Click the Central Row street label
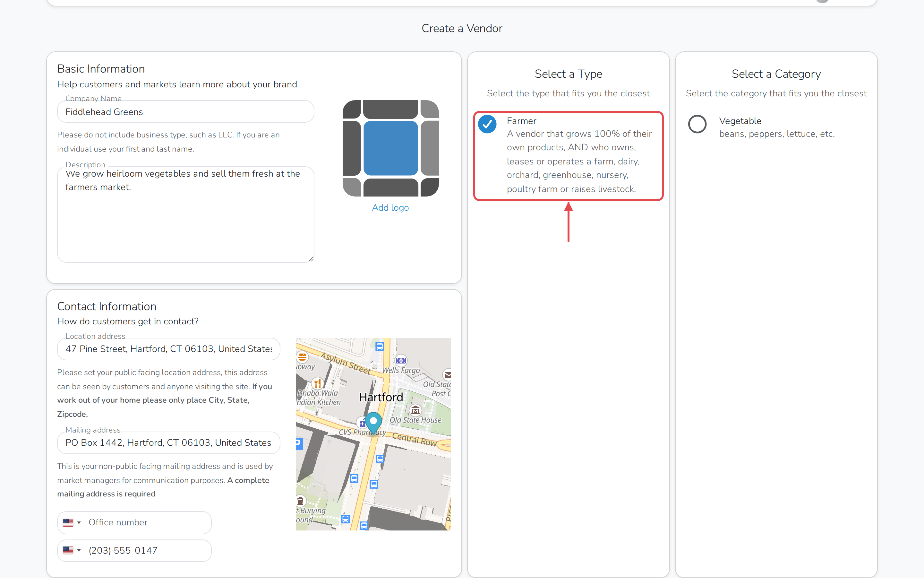Image resolution: width=924 pixels, height=578 pixels. click(x=414, y=439)
